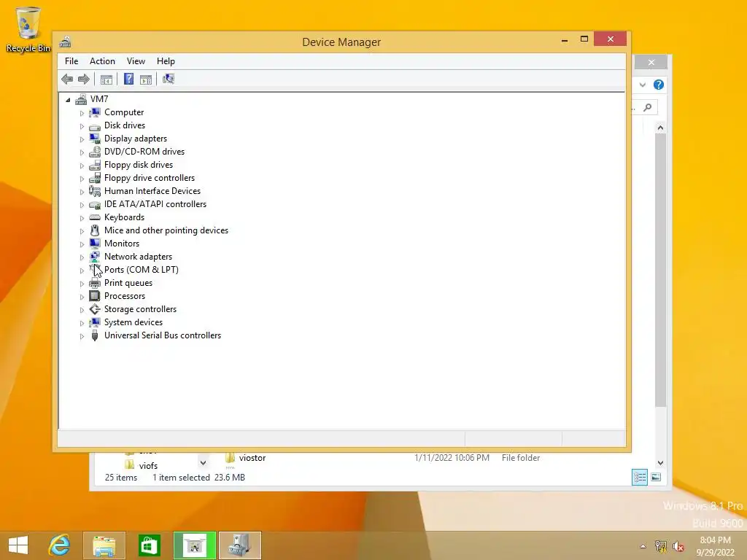
Task: Click Scan for hardware changes icon
Action: 169,79
